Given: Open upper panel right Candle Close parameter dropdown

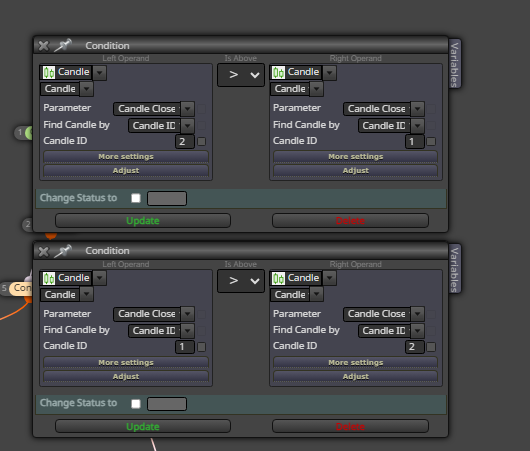Looking at the screenshot, I should click(x=417, y=109).
